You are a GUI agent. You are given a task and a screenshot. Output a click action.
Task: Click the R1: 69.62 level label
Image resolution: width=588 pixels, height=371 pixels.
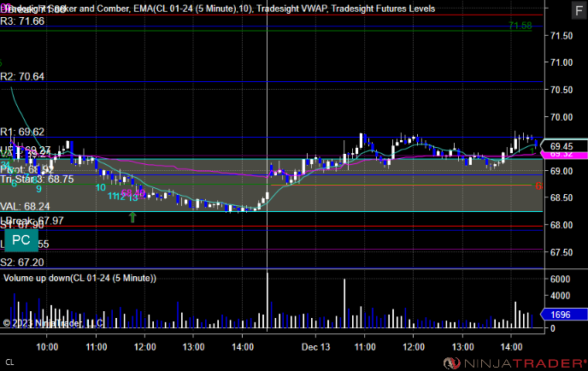point(22,132)
